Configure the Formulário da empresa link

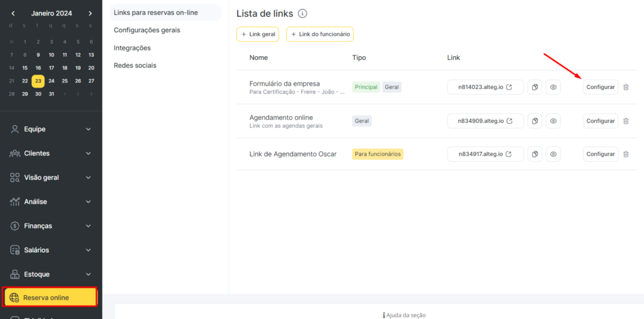tap(600, 87)
